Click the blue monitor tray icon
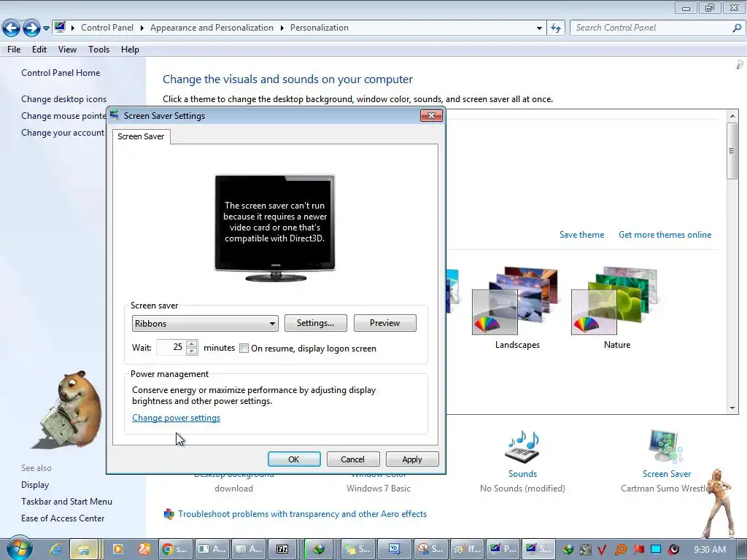Screen dimensions: 747x560 coord(656,550)
